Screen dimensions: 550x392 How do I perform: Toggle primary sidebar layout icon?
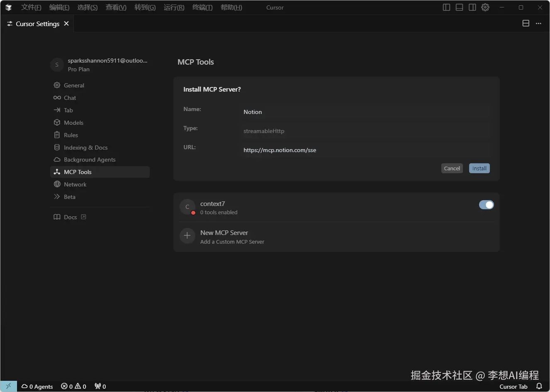(446, 7)
